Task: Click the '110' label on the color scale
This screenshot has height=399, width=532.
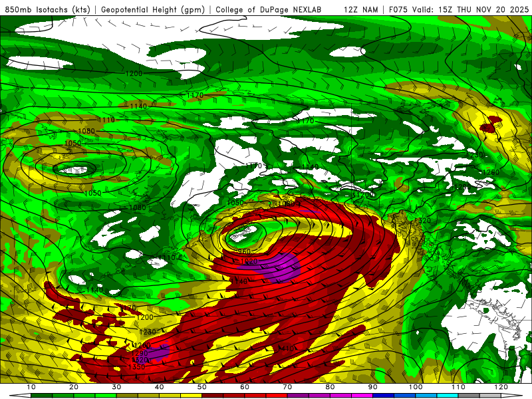Action: tap(458, 387)
